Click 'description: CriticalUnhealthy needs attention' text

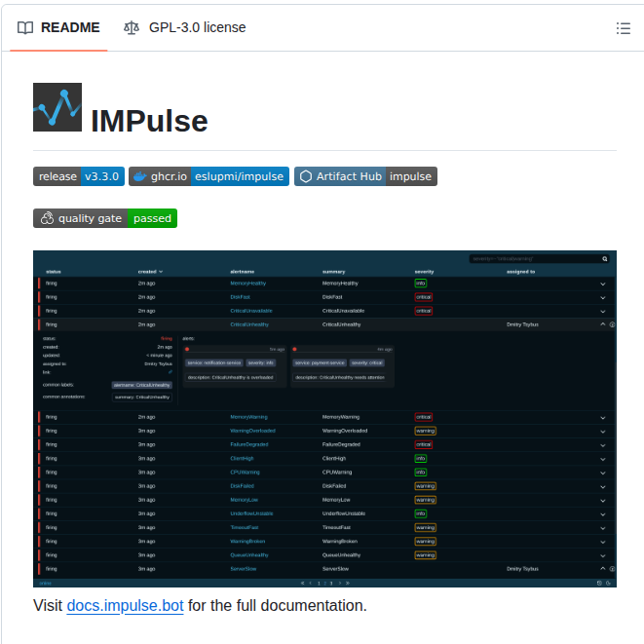coord(340,377)
